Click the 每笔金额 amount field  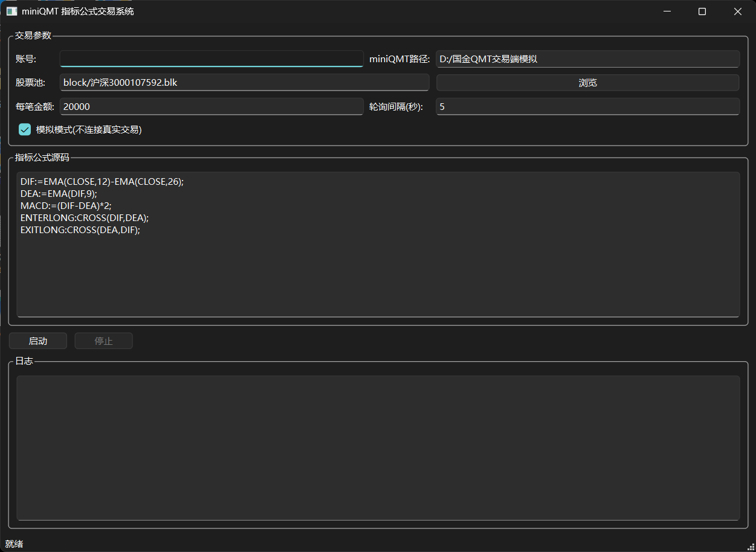pos(212,106)
